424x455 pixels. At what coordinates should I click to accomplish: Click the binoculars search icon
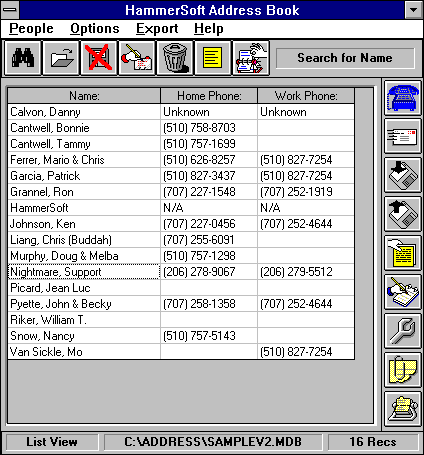tap(23, 58)
